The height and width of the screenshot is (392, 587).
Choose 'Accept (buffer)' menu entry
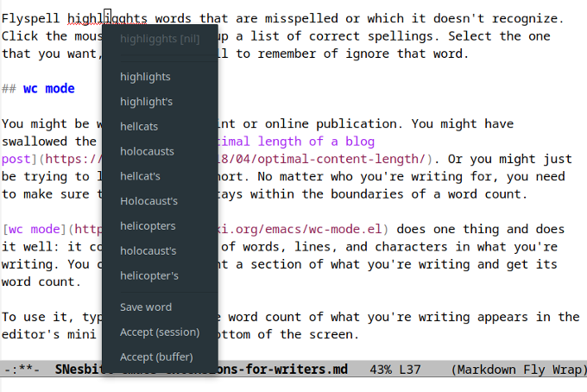[155, 357]
